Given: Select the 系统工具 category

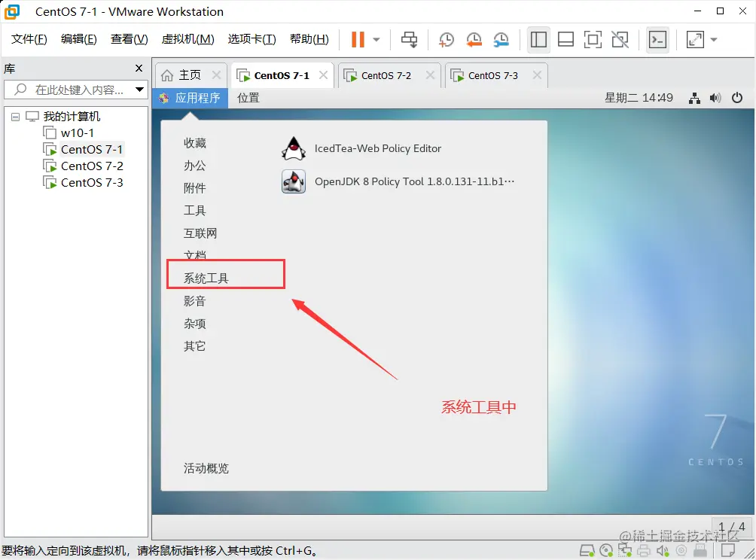Looking at the screenshot, I should tap(206, 278).
